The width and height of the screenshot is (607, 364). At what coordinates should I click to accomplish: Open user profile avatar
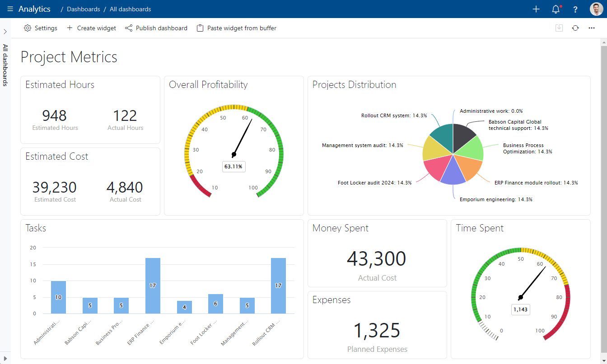596,9
